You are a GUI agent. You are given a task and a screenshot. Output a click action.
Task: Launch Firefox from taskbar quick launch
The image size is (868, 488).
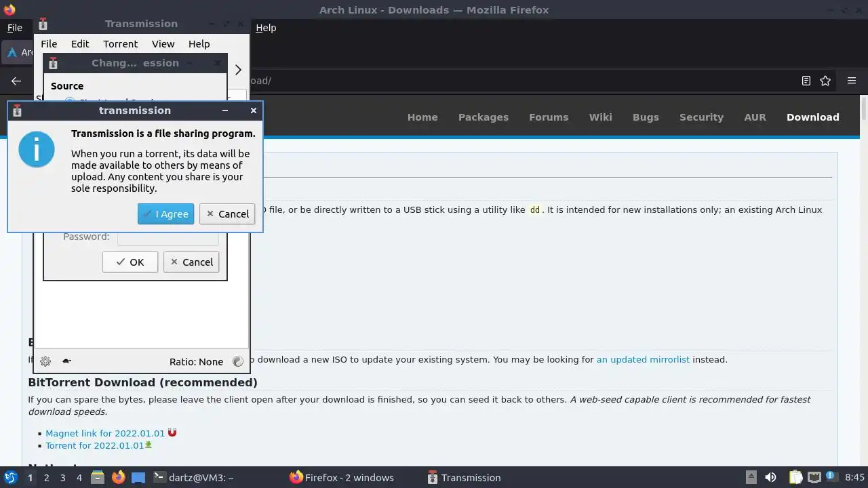coord(118,478)
